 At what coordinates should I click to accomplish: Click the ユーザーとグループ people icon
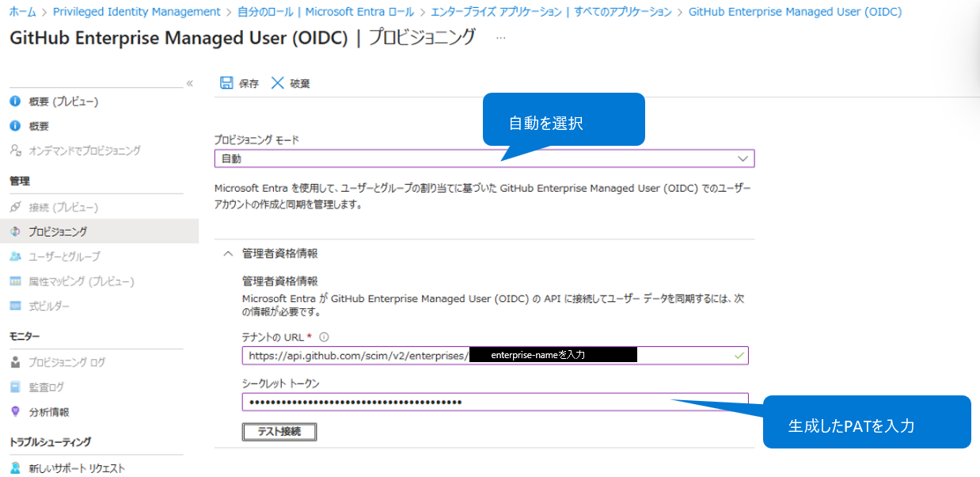coord(15,256)
